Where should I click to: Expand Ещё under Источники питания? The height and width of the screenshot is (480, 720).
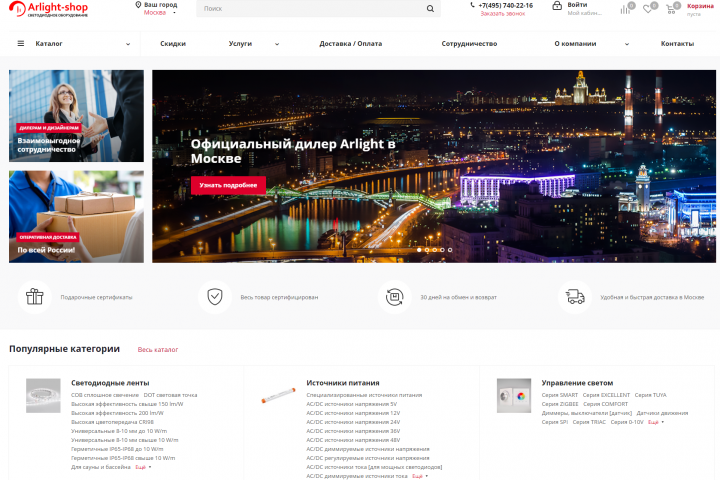pyautogui.click(x=420, y=476)
